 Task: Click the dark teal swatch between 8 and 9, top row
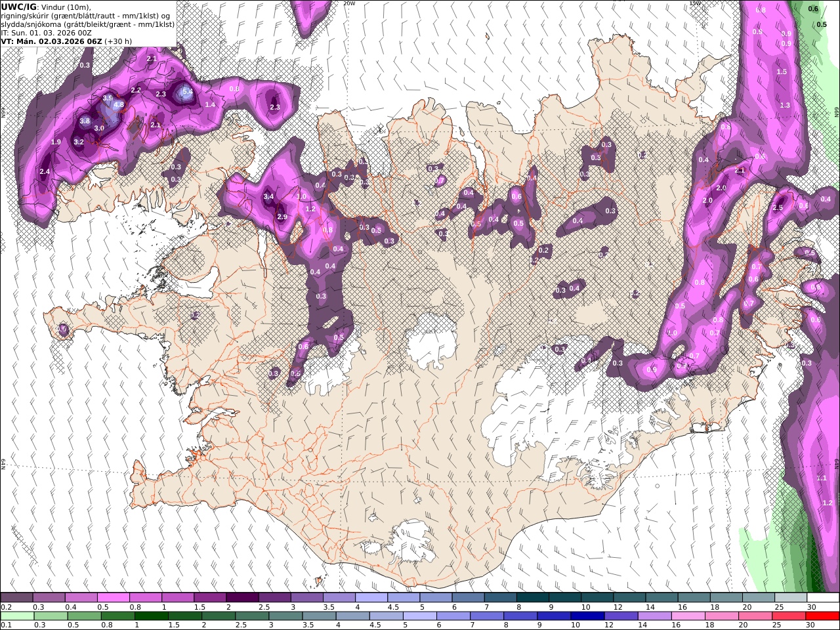(x=533, y=598)
